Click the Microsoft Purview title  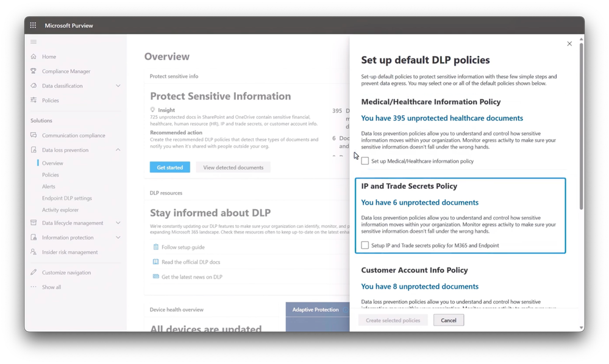69,25
